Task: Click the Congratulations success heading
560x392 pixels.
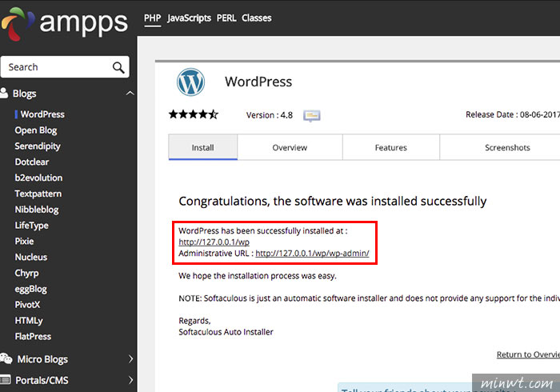Action: tap(333, 202)
